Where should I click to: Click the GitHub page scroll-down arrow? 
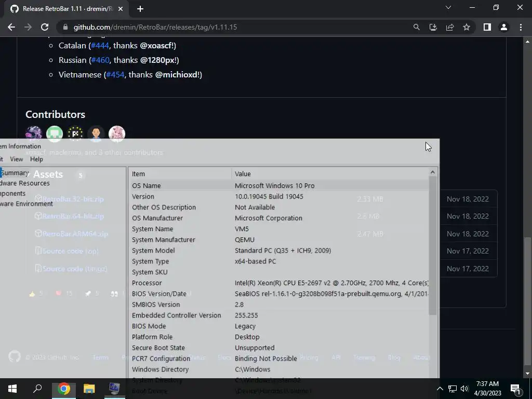[x=527, y=374]
